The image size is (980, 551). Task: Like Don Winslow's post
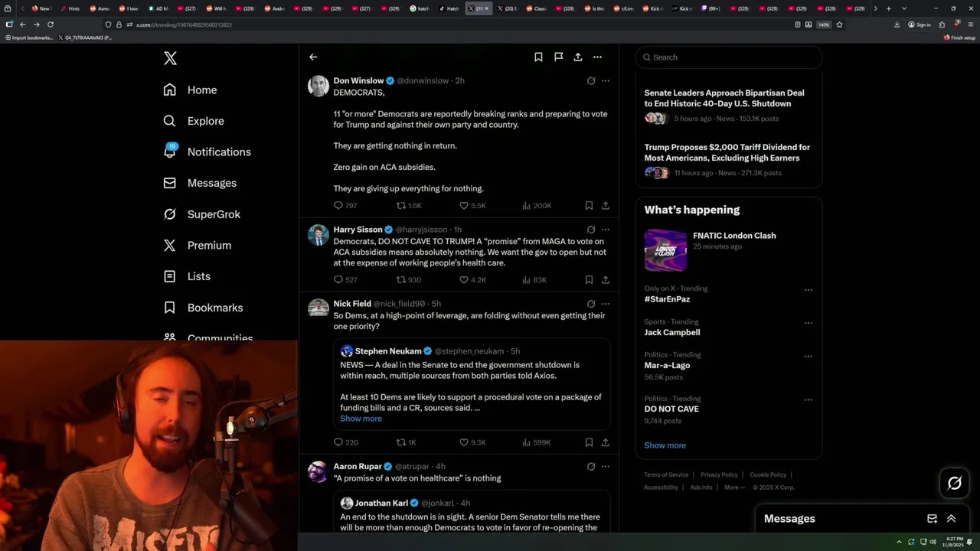(463, 205)
